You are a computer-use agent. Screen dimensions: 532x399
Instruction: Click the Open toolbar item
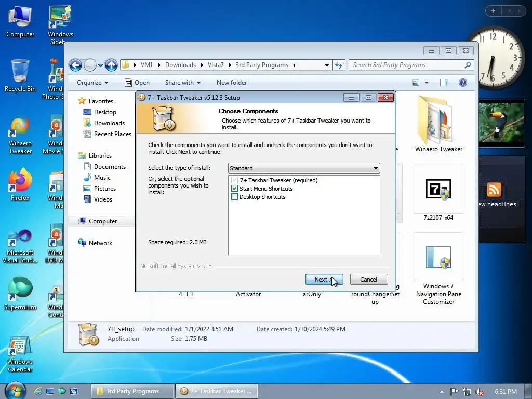coord(137,83)
